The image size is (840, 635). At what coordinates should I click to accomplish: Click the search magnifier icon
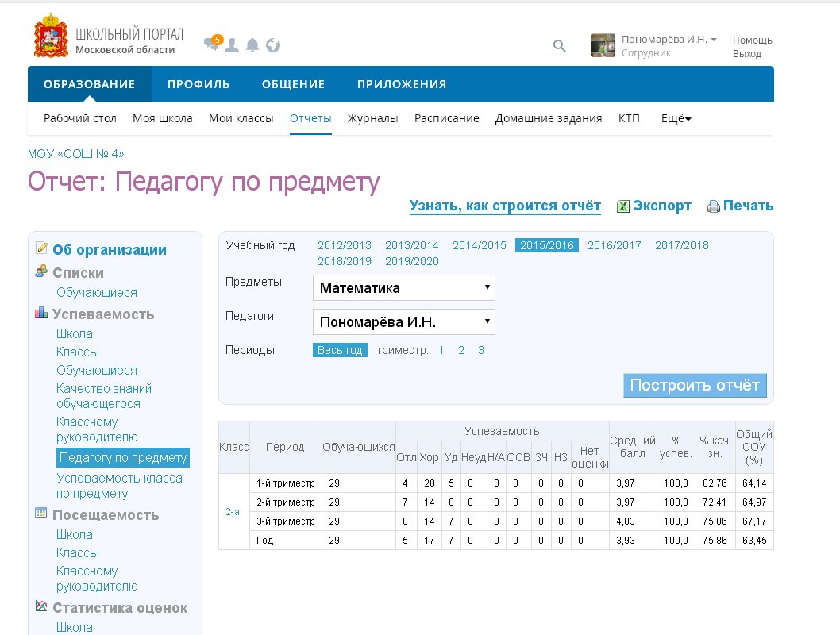tap(559, 46)
